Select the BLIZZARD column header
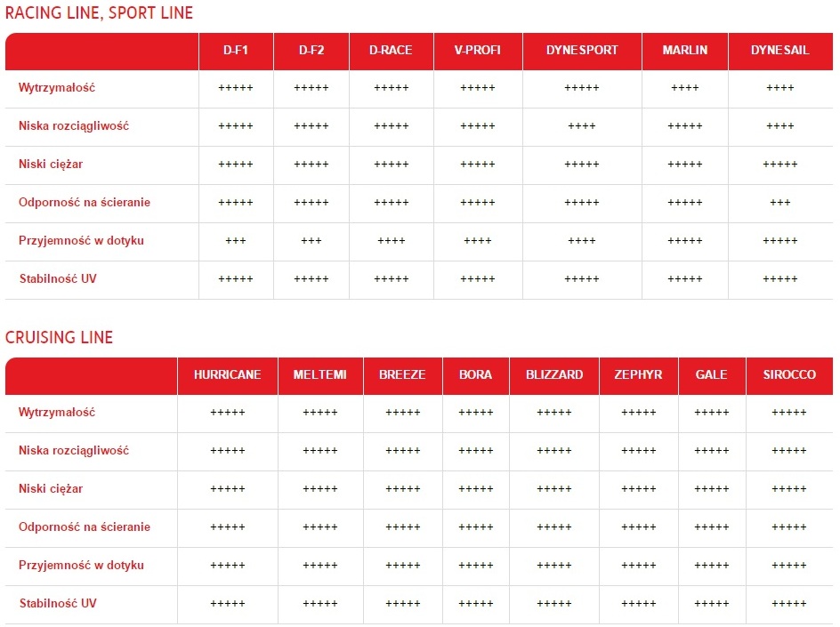840x627 pixels. 554,374
